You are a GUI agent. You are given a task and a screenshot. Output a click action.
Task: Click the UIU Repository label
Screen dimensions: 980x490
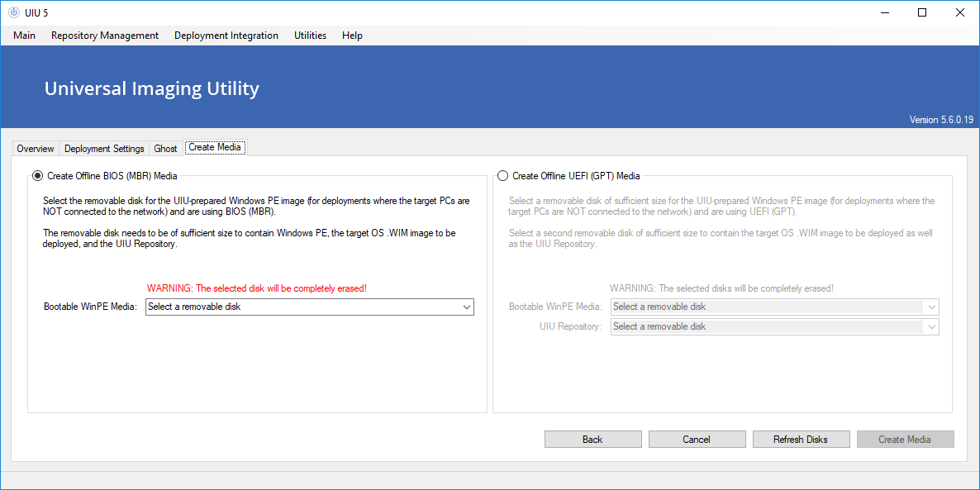point(571,327)
